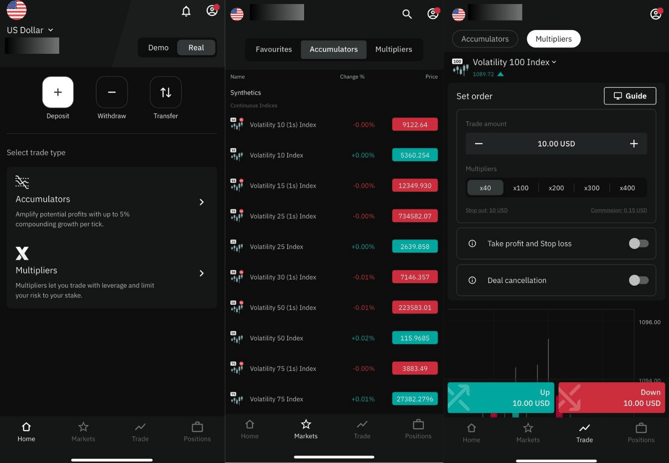Open profile icon on Trade screen
The width and height of the screenshot is (669, 463).
pyautogui.click(x=656, y=14)
